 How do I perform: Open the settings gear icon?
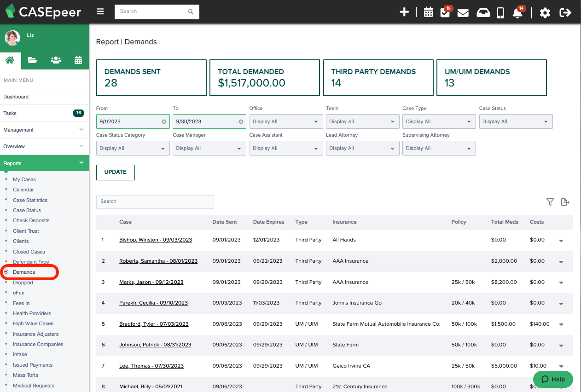pyautogui.click(x=545, y=12)
